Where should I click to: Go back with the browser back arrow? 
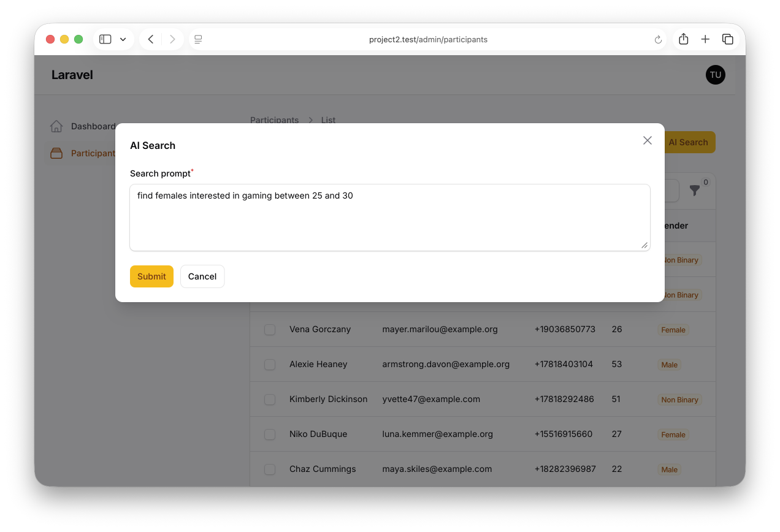pyautogui.click(x=151, y=39)
